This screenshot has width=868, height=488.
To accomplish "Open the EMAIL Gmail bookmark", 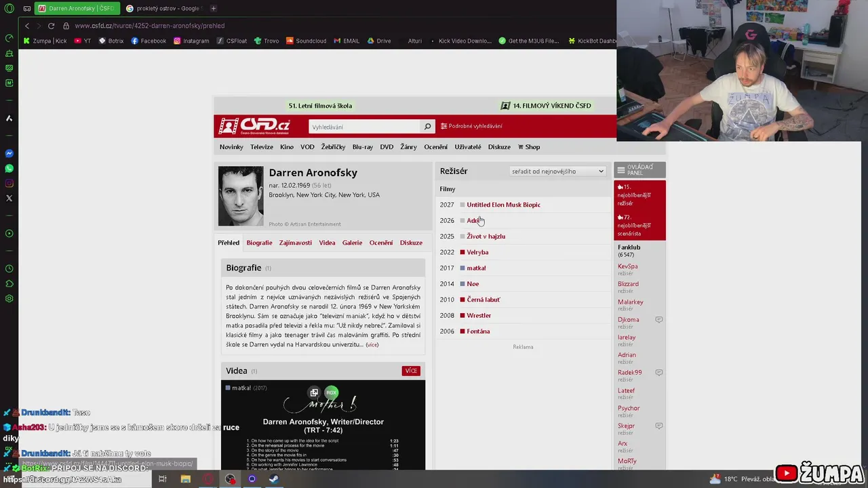I will click(x=347, y=41).
